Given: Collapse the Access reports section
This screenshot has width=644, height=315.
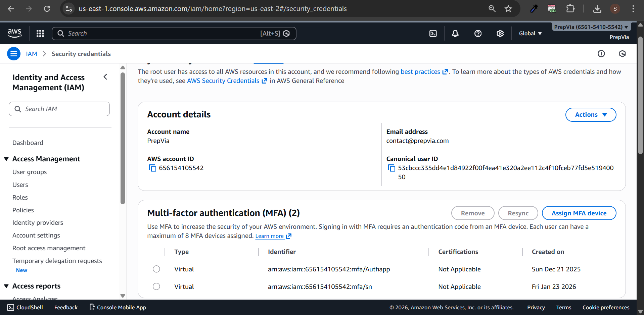Looking at the screenshot, I should pos(6,286).
